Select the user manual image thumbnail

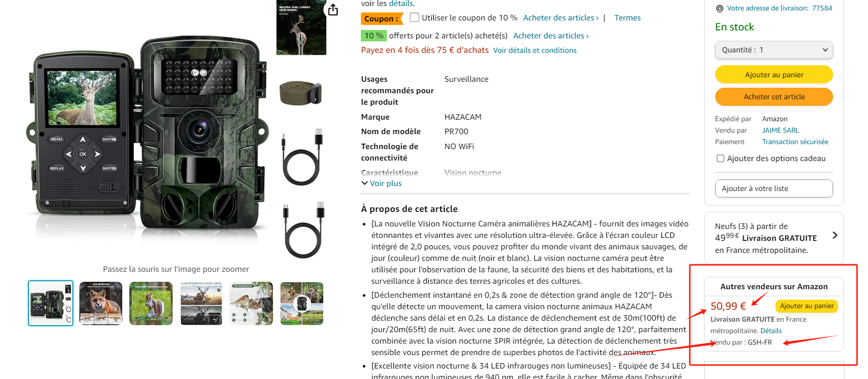301,27
